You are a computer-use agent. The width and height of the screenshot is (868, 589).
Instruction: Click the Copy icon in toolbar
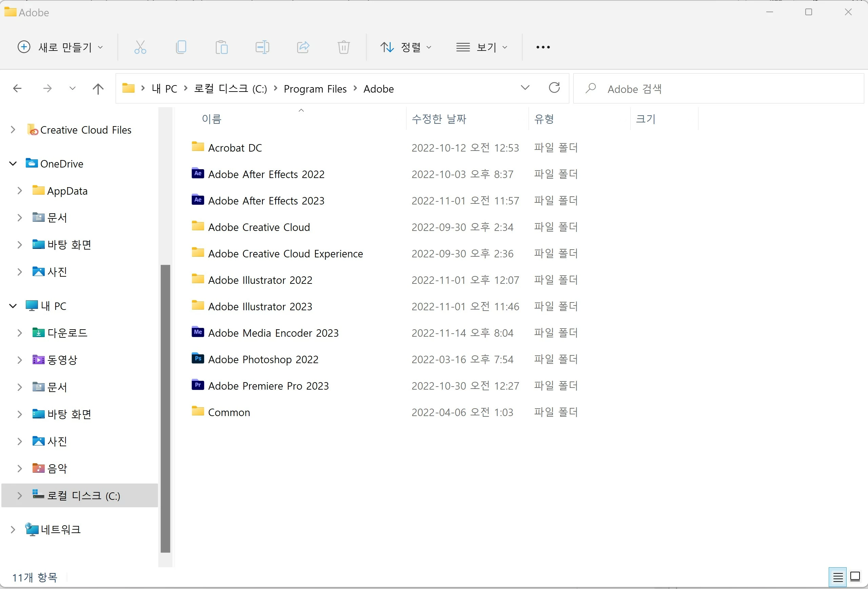click(181, 47)
